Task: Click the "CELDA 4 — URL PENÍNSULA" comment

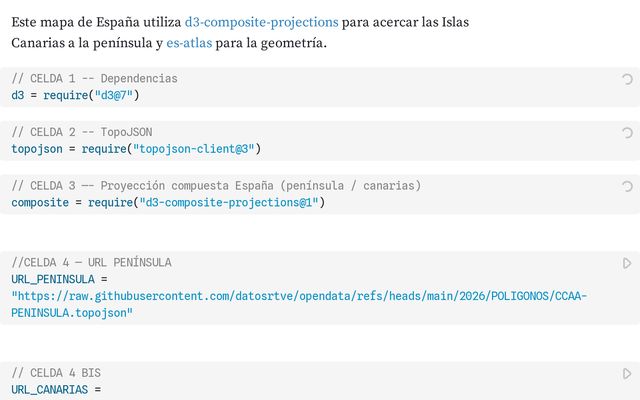Action: click(x=91, y=262)
